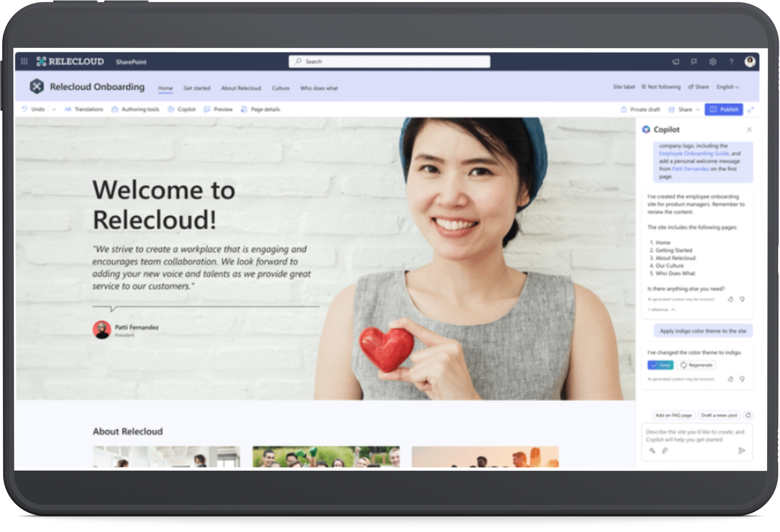This screenshot has height=532, width=780.
Task: Click the Patti Fernandez link in chat
Action: 690,169
